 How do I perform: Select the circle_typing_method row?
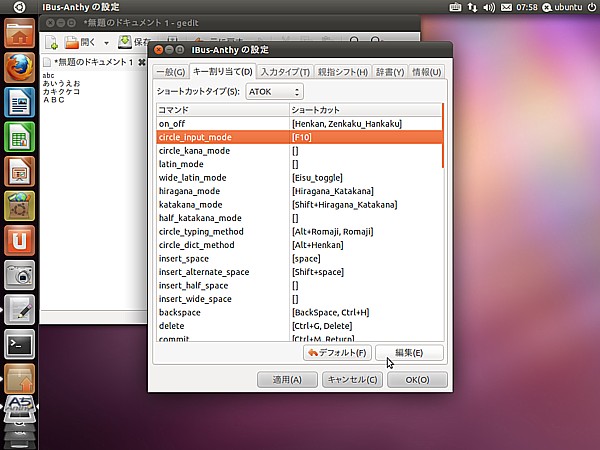click(x=299, y=232)
